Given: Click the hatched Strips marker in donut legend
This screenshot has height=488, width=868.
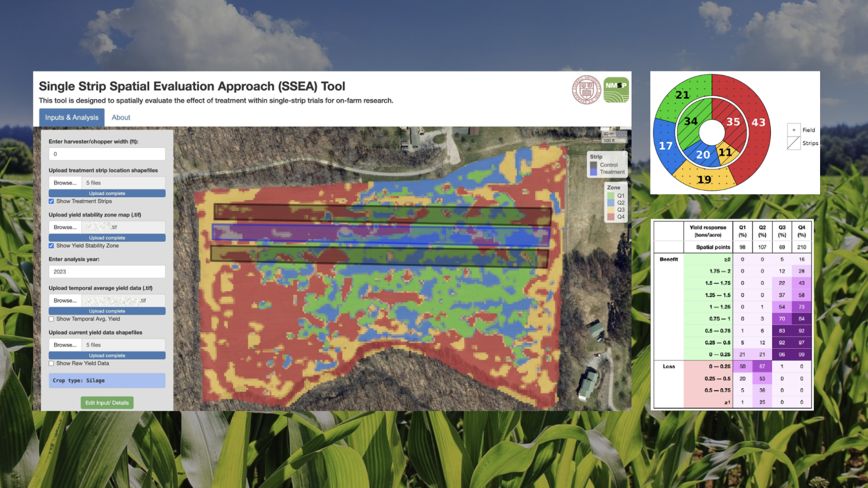Looking at the screenshot, I should point(793,143).
